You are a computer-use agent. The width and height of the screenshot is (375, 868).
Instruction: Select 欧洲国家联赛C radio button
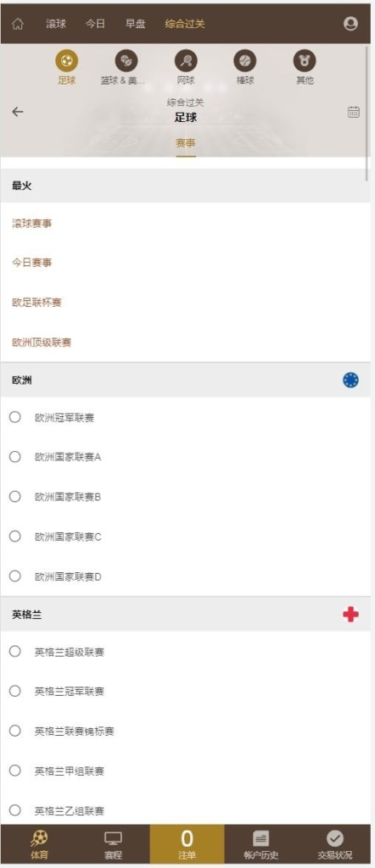[15, 537]
